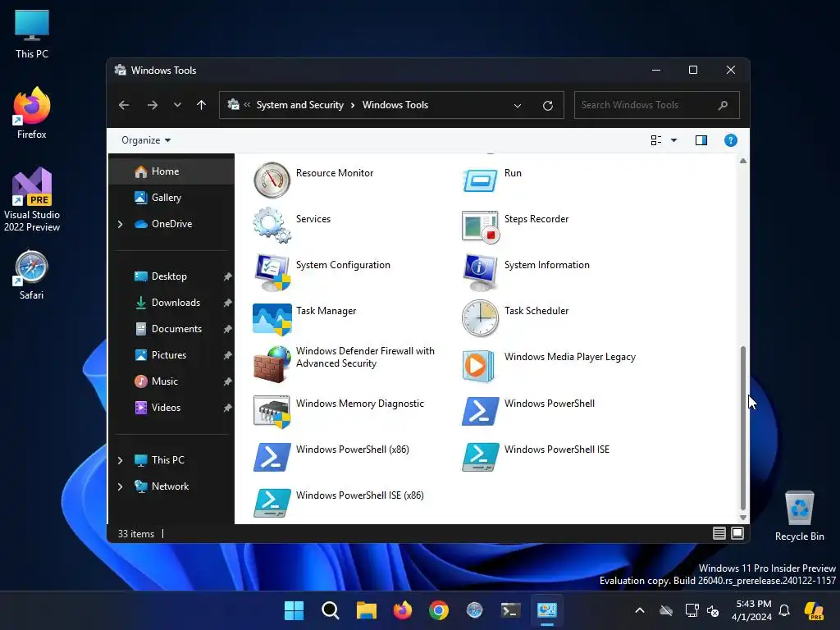Go forward in folder history

(x=152, y=105)
